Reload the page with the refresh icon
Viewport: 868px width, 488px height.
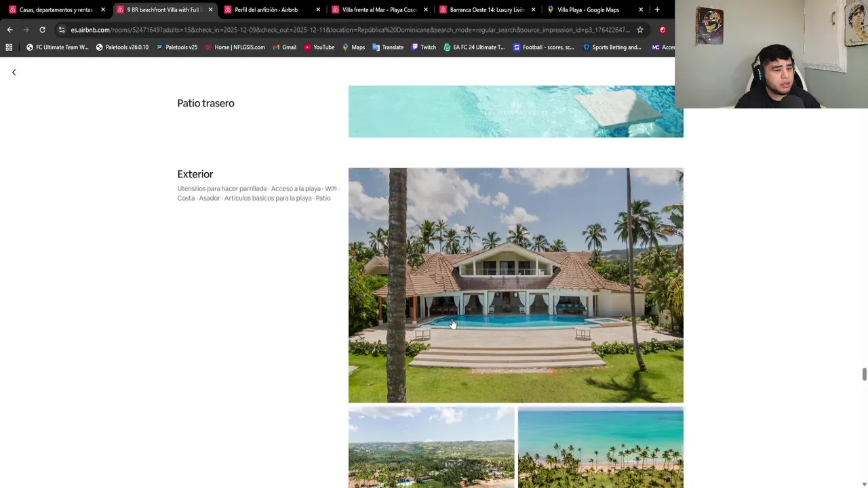coord(42,30)
